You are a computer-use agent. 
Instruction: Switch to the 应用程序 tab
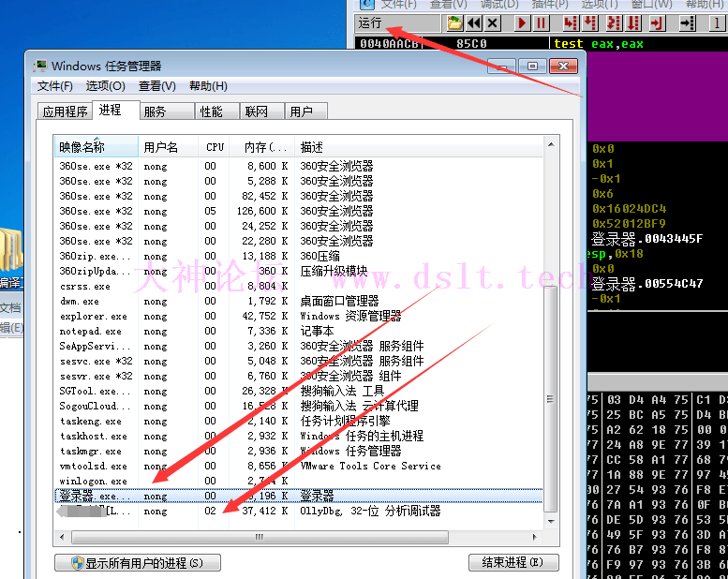point(65,111)
